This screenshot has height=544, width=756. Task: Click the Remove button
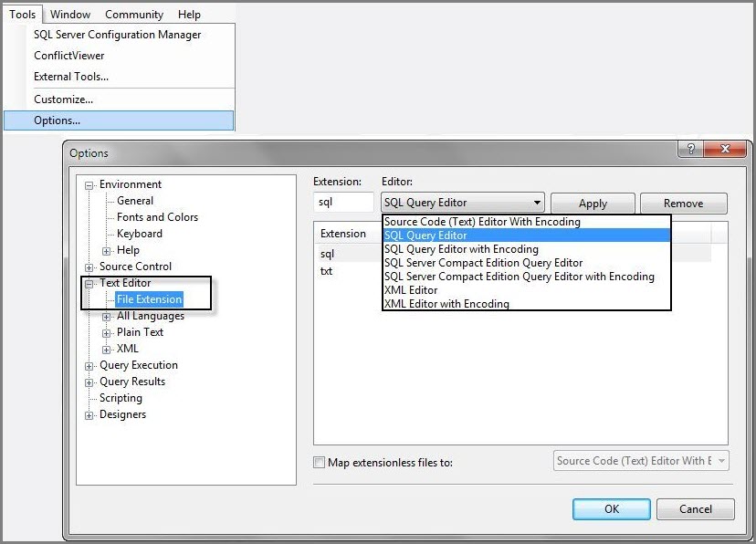[x=683, y=204]
